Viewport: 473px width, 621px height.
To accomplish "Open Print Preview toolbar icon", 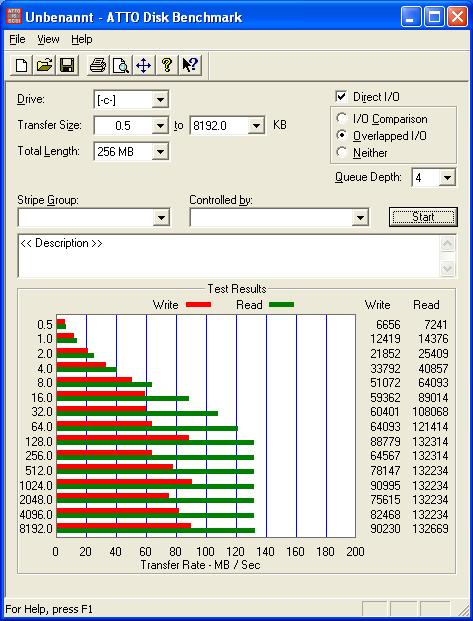I will tap(120, 65).
